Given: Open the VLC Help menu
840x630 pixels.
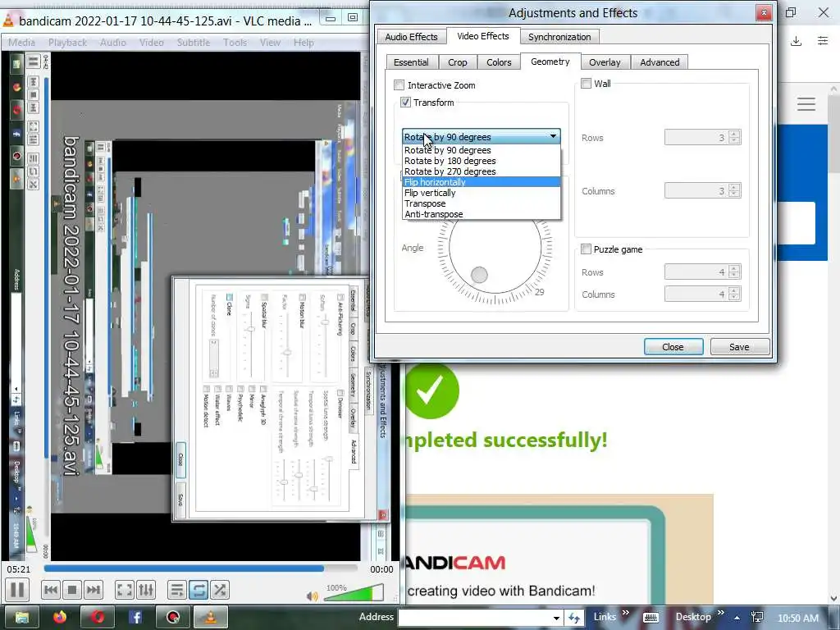Looking at the screenshot, I should [304, 43].
